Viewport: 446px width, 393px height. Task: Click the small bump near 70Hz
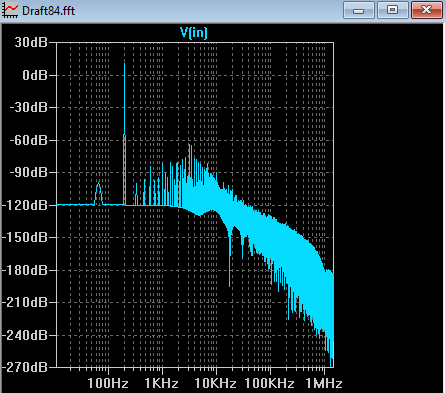pos(98,194)
